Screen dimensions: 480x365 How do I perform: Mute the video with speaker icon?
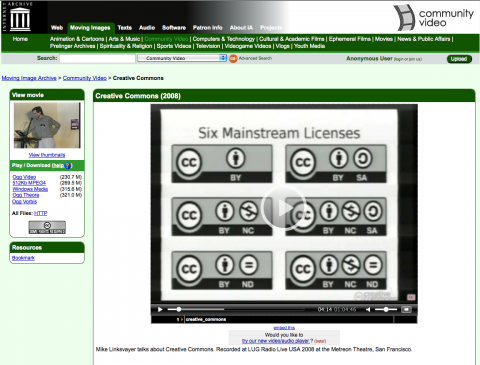(x=368, y=310)
